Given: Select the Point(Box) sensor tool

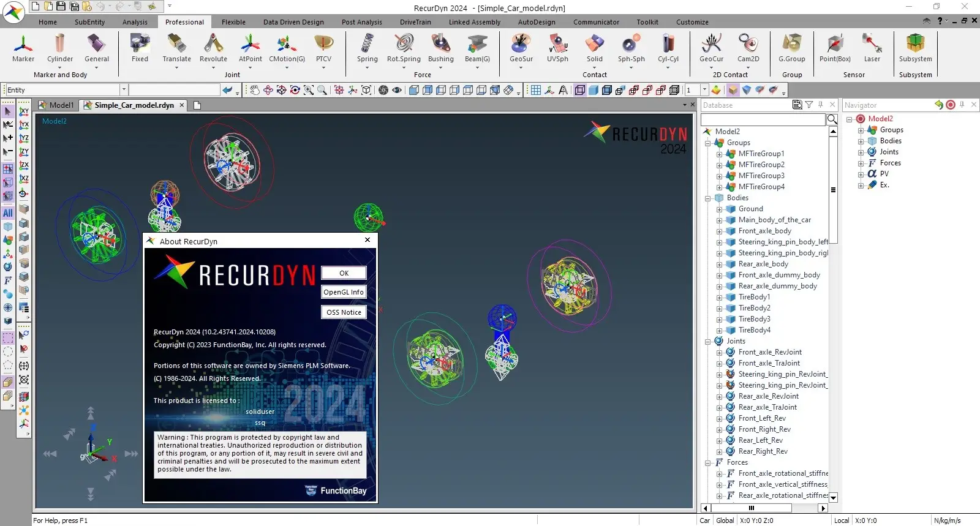Looking at the screenshot, I should (835, 48).
